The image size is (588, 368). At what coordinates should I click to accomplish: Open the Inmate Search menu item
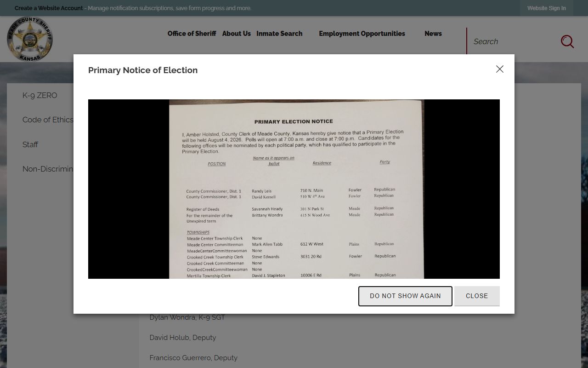pos(279,34)
